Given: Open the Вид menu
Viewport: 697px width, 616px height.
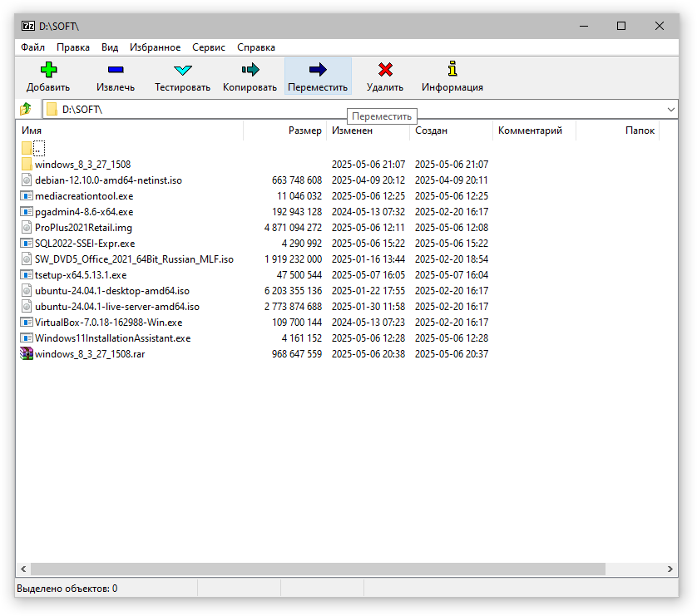Looking at the screenshot, I should (x=109, y=47).
